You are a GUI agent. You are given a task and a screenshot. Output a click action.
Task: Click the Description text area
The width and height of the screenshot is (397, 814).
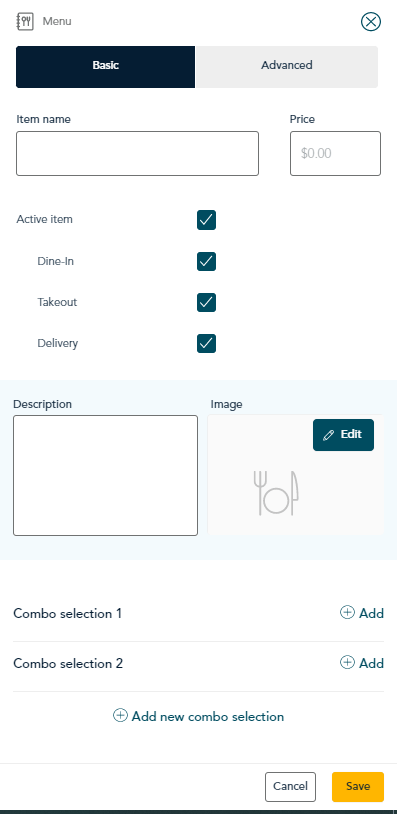click(105, 475)
